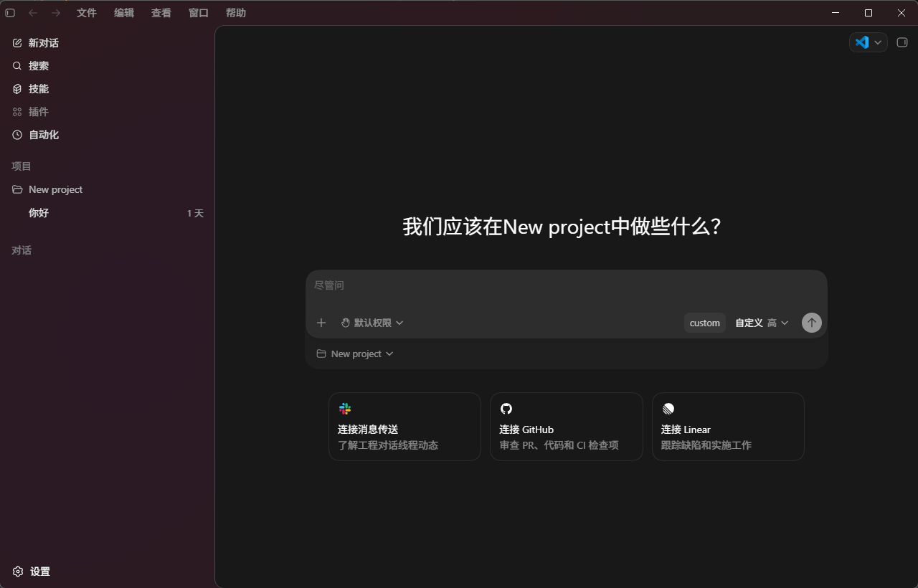Open the New project selector below input
The height and width of the screenshot is (588, 918).
pyautogui.click(x=355, y=354)
